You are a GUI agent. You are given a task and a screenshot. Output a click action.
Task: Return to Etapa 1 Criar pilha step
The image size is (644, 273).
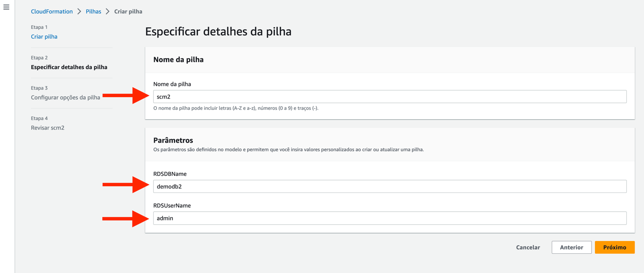click(44, 36)
